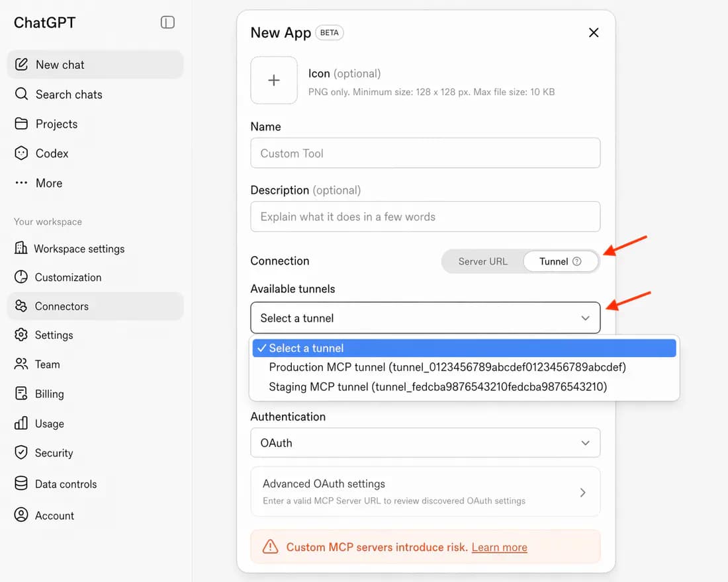Click the More ellipsis icon
This screenshot has height=582, width=728.
tap(21, 183)
